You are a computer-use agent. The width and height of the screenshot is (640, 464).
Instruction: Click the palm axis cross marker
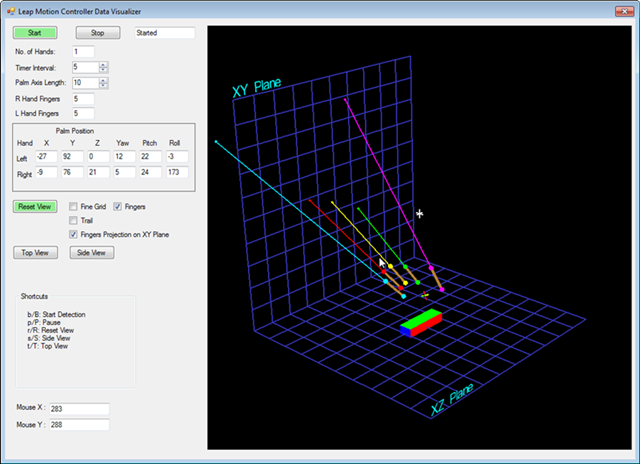[425, 295]
